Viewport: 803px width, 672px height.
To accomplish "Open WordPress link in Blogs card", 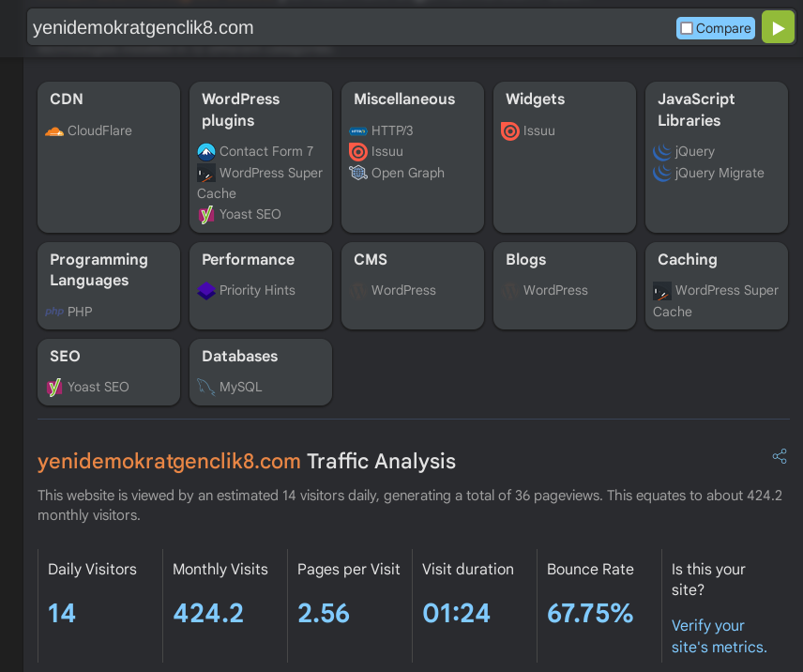I will 555,290.
